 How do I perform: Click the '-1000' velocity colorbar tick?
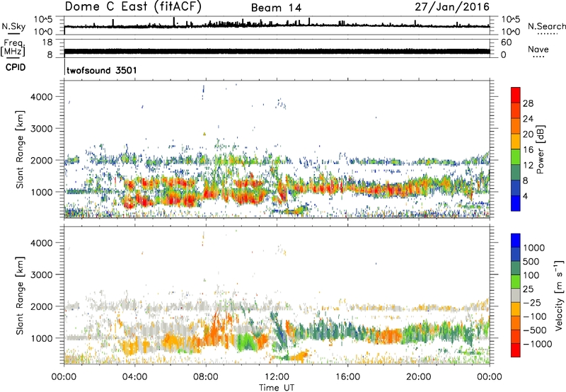[x=538, y=344]
